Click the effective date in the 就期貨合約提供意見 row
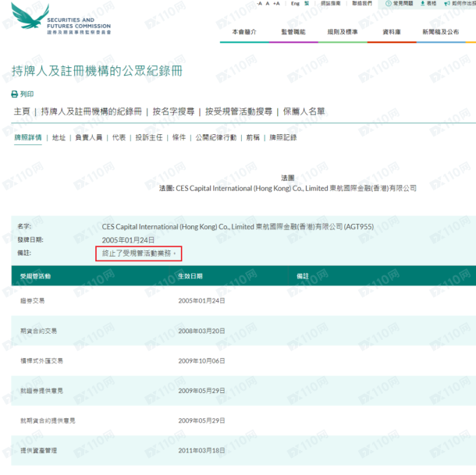The image size is (476, 475). (x=201, y=420)
